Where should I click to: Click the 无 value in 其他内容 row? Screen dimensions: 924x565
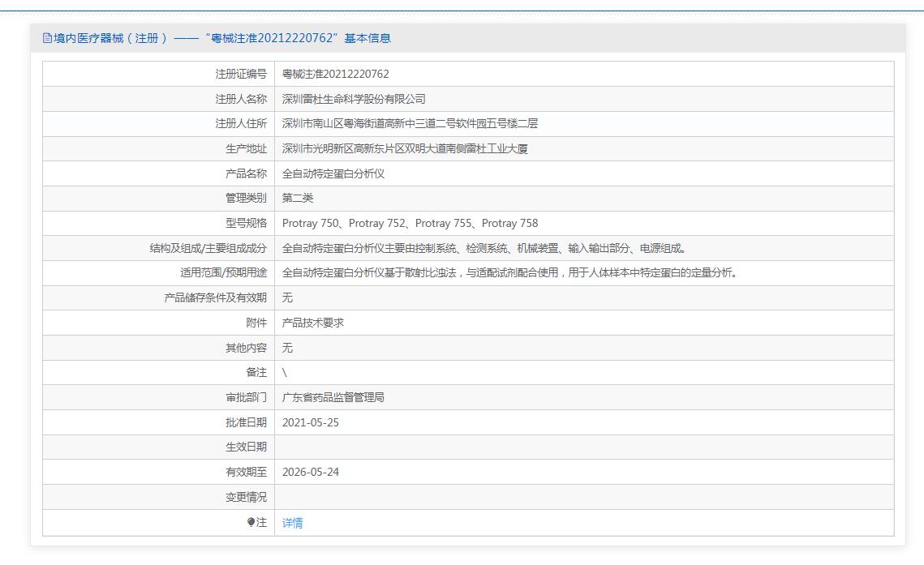[x=287, y=348]
